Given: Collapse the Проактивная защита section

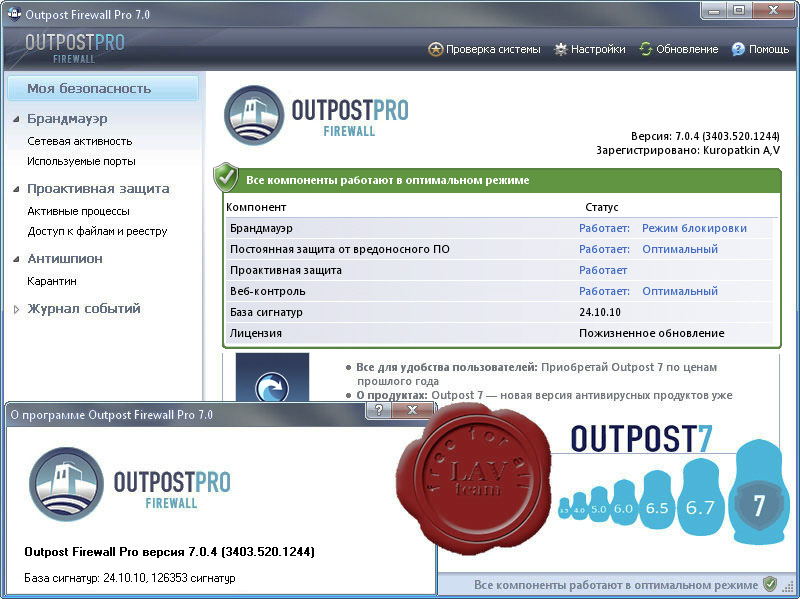Looking at the screenshot, I should point(16,189).
